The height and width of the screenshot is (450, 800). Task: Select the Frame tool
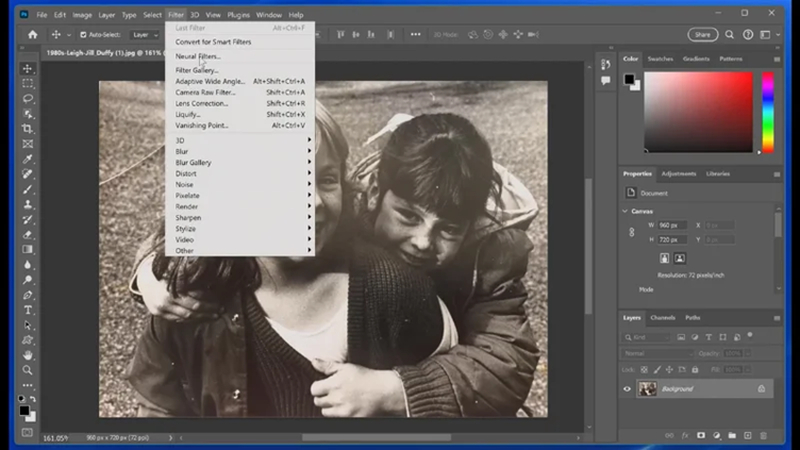[28, 144]
